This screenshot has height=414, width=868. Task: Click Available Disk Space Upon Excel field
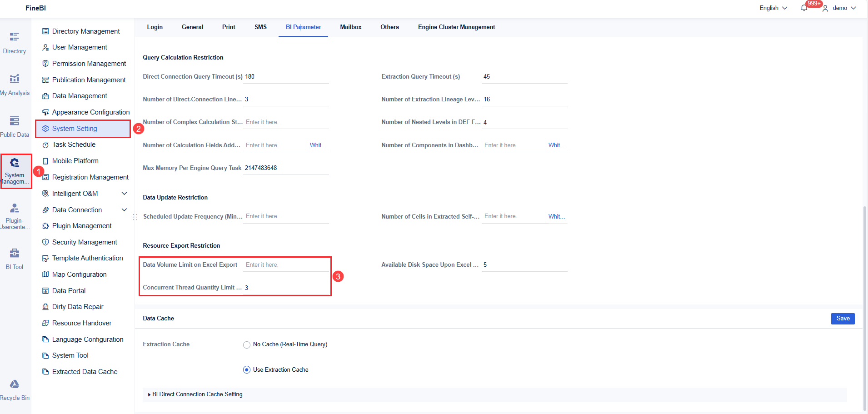[524, 265]
